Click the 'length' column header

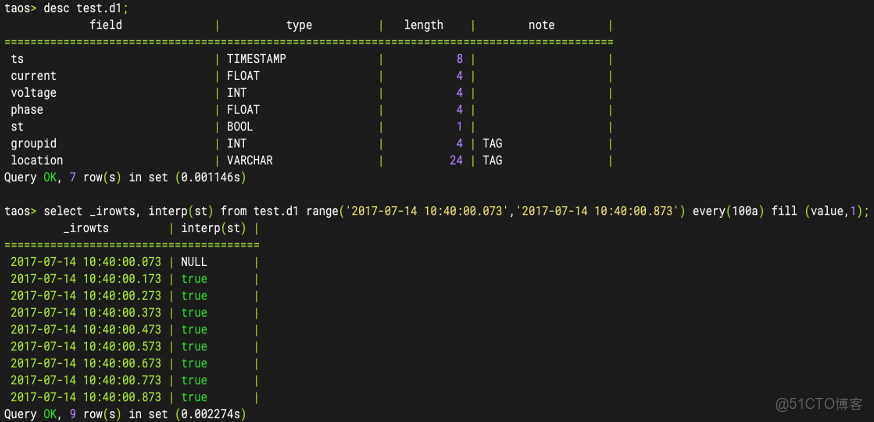click(x=423, y=25)
